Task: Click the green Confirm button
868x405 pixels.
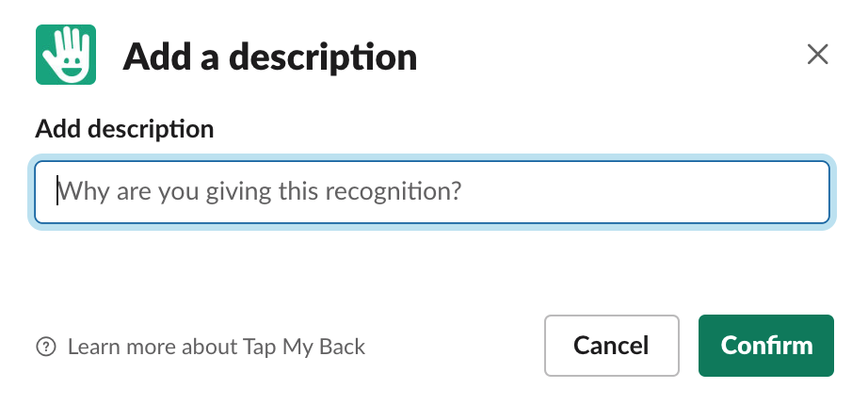Action: (x=766, y=346)
